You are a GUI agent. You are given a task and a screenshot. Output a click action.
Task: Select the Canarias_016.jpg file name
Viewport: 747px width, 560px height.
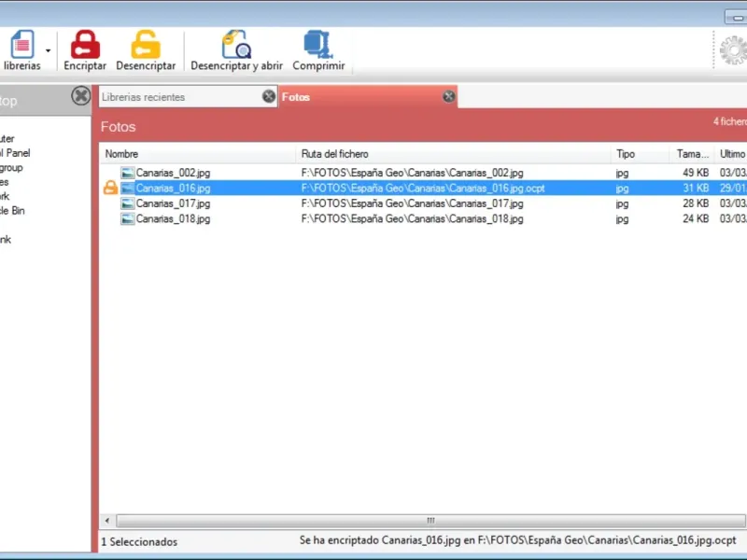pyautogui.click(x=173, y=189)
